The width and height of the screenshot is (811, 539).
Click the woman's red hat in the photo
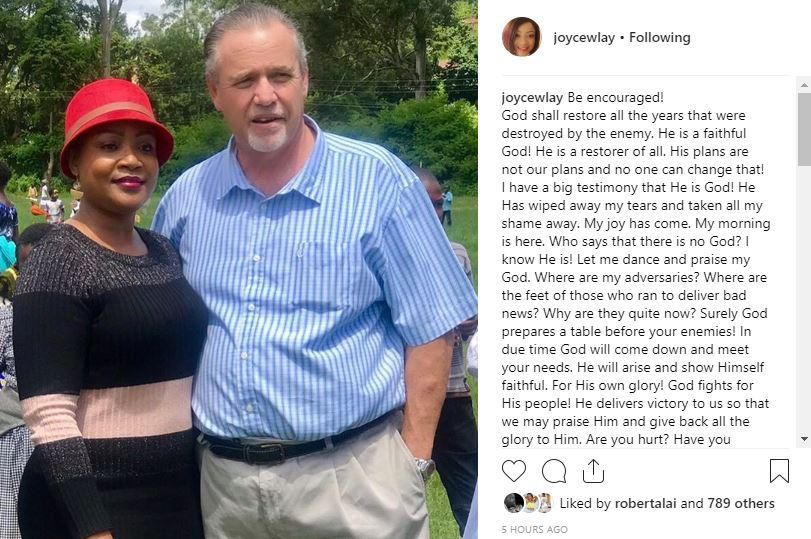[x=116, y=123]
